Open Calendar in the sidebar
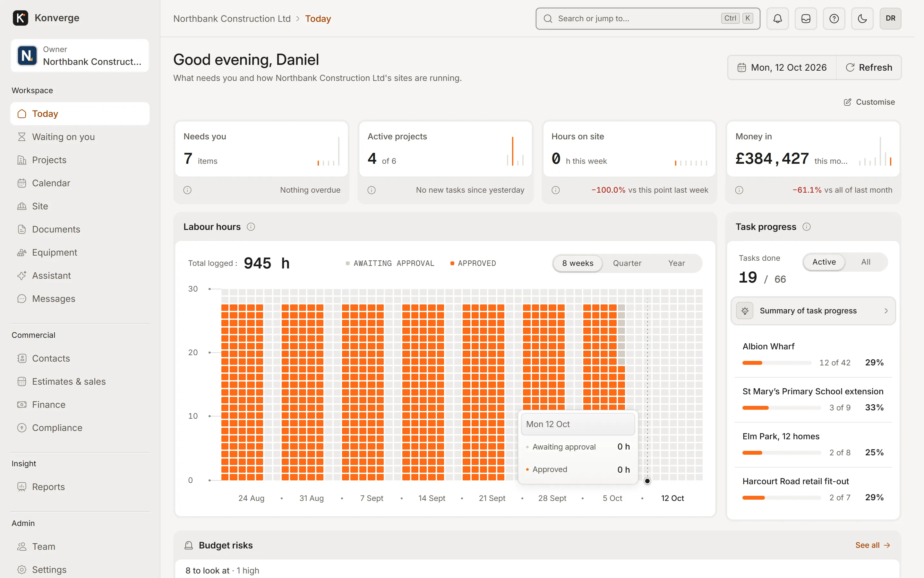Image resolution: width=924 pixels, height=578 pixels. (80, 183)
